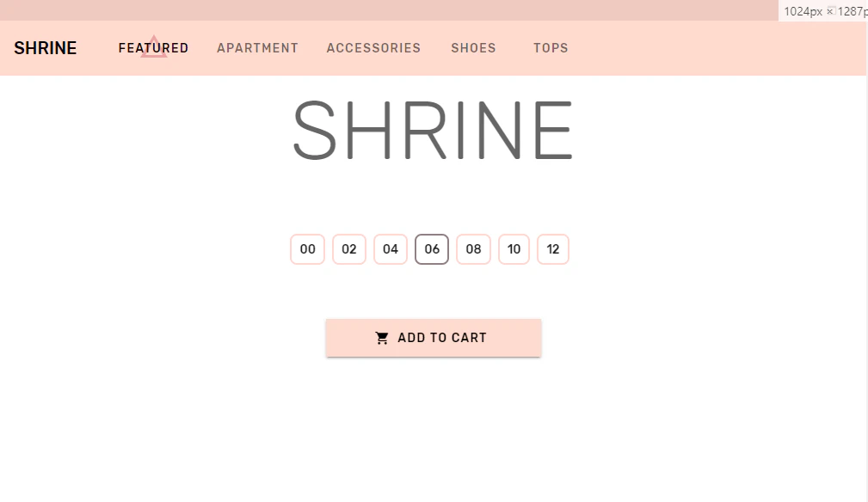Image resolution: width=868 pixels, height=502 pixels.
Task: Click the SHRINE brand logo in the top bar
Action: [45, 48]
